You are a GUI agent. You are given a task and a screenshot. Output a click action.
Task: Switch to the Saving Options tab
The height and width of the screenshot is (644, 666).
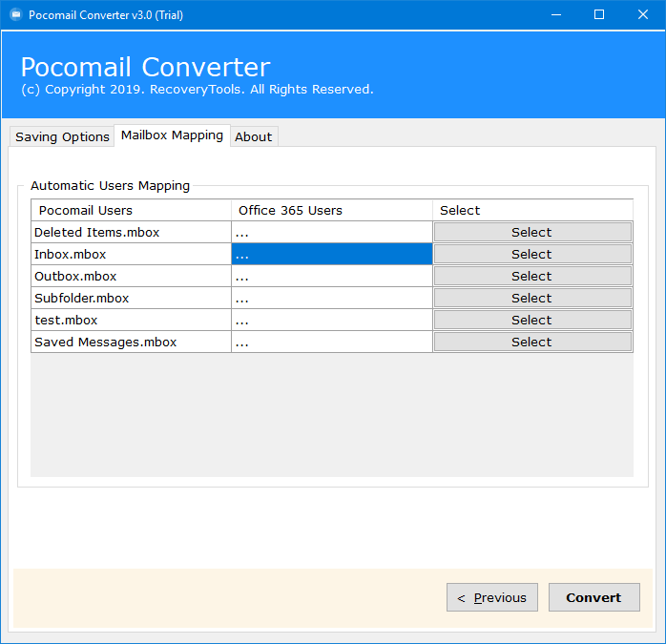click(62, 136)
